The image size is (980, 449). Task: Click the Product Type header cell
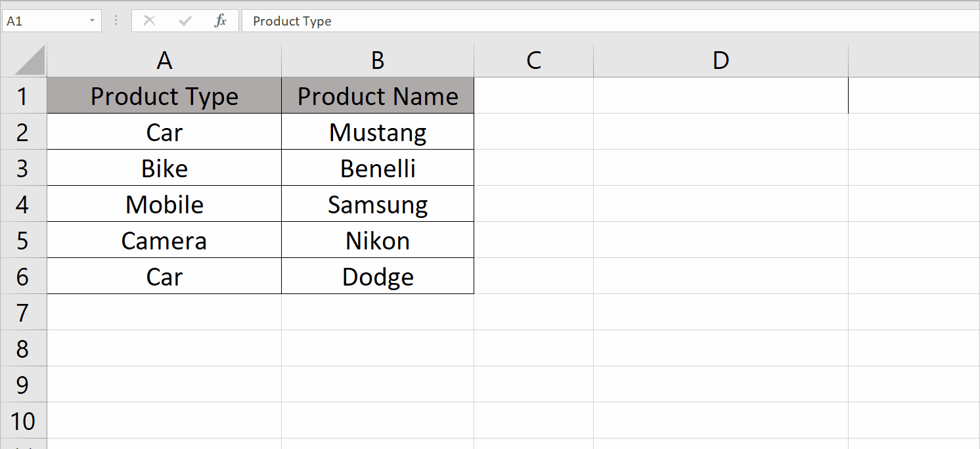(x=164, y=96)
